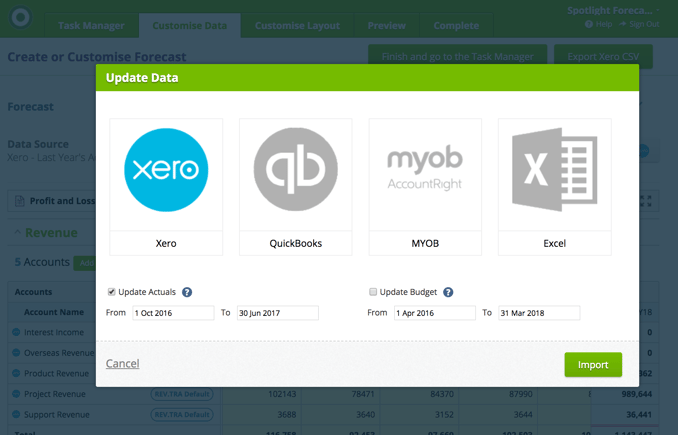
Task: Select the Xero data source logo
Action: 166,170
